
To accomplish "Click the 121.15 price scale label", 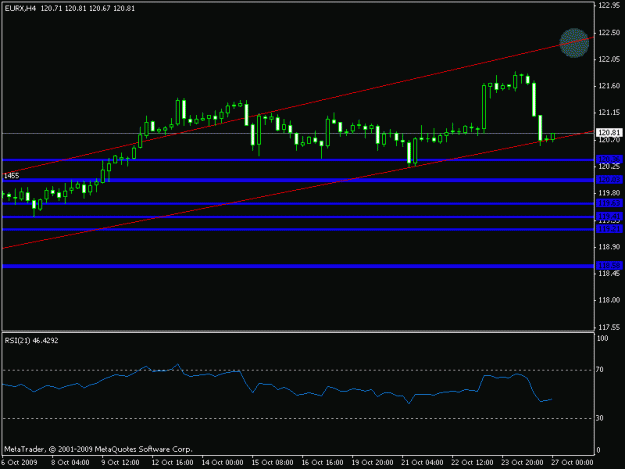I will pyautogui.click(x=609, y=113).
